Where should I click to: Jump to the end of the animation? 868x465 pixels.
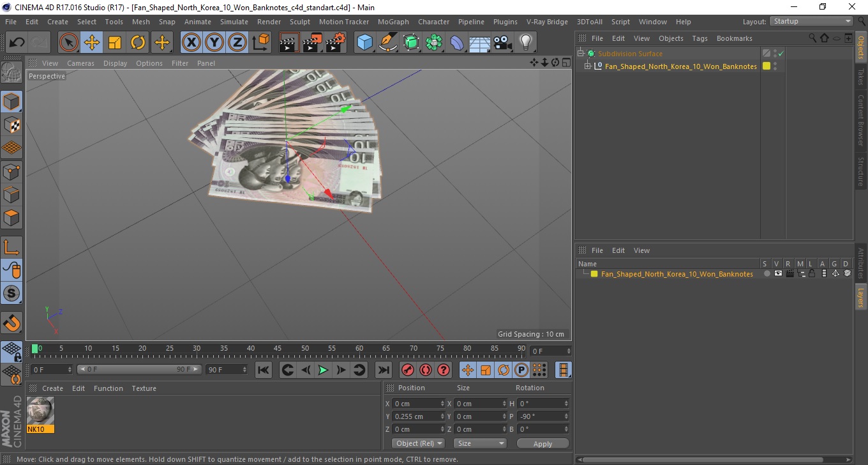[x=383, y=370]
